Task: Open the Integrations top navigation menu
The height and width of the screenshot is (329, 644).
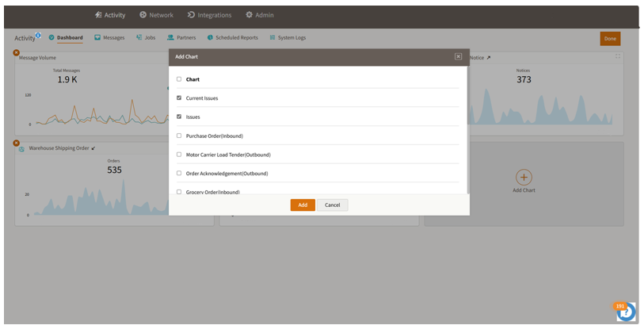Action: coord(209,15)
